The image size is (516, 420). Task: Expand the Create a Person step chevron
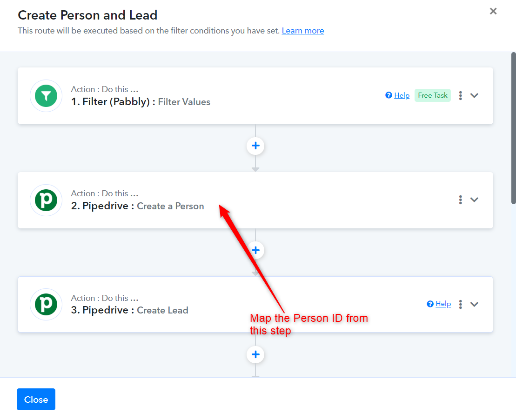click(x=474, y=200)
